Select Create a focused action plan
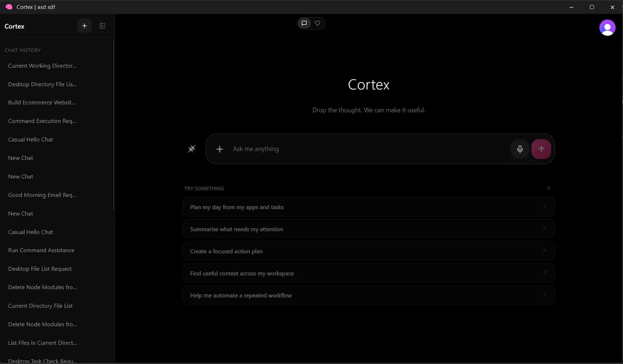 coord(368,251)
